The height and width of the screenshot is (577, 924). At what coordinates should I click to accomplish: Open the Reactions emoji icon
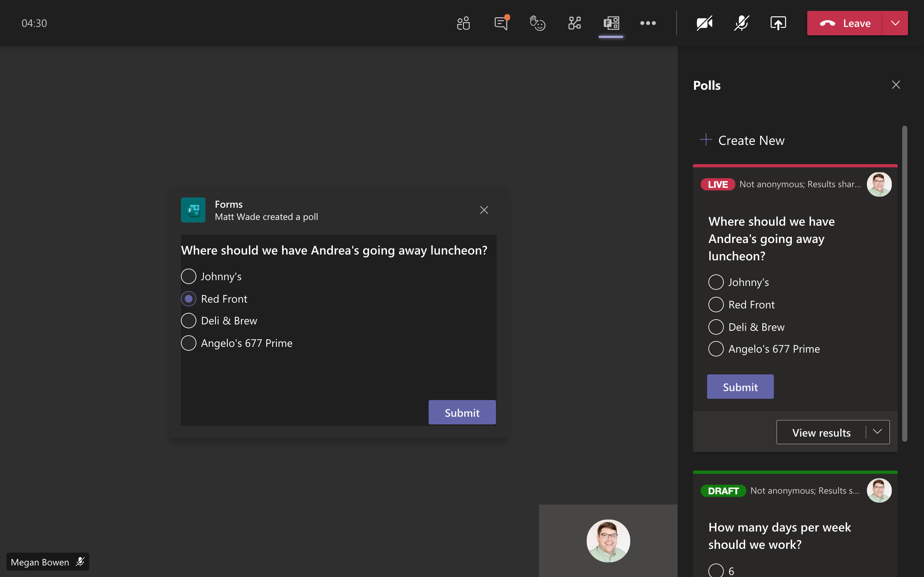[537, 23]
